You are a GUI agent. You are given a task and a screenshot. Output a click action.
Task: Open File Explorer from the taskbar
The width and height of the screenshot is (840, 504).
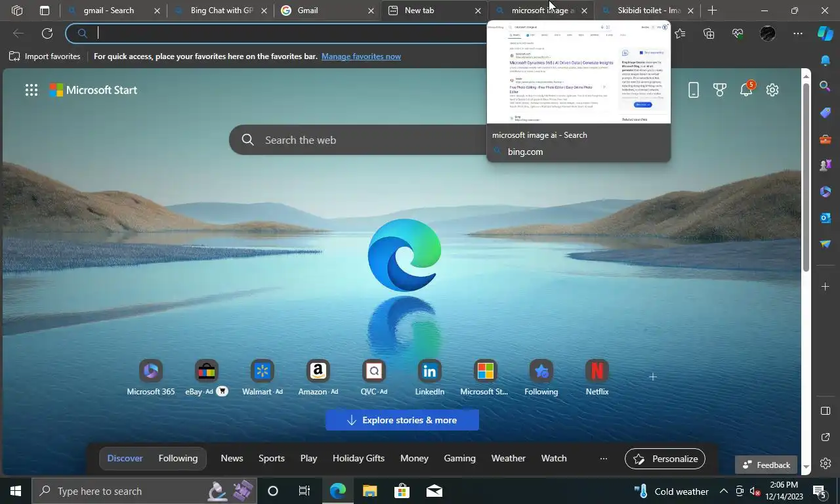click(370, 491)
